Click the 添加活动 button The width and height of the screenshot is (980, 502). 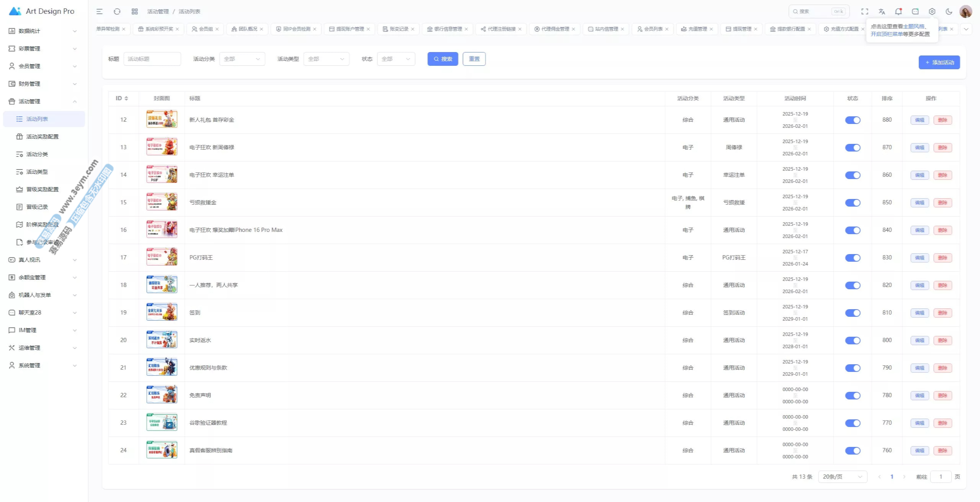coord(939,62)
